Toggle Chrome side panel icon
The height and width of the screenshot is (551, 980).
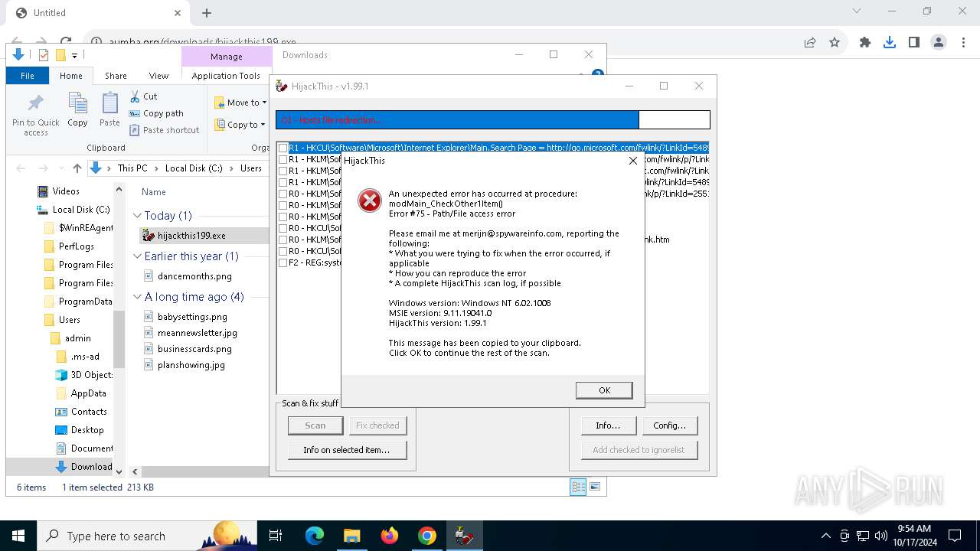tap(914, 43)
